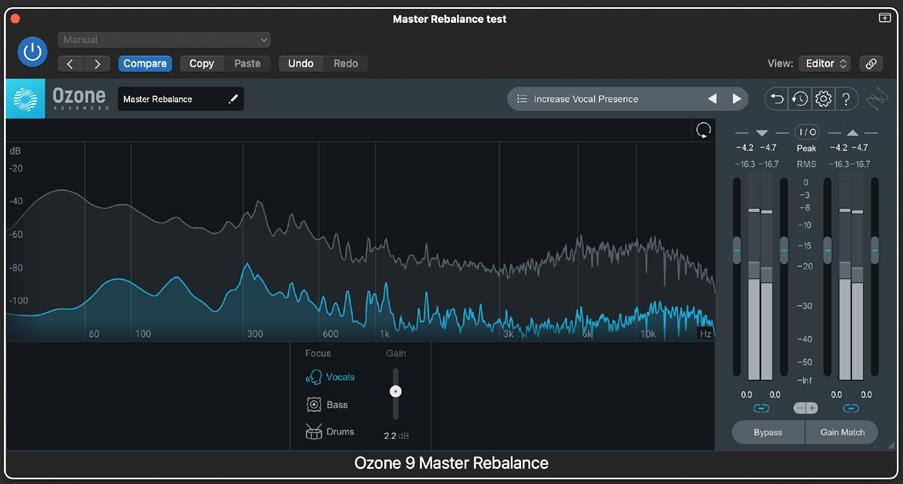This screenshot has width=903, height=484.
Task: Open Ozone settings gear icon
Action: click(x=824, y=99)
